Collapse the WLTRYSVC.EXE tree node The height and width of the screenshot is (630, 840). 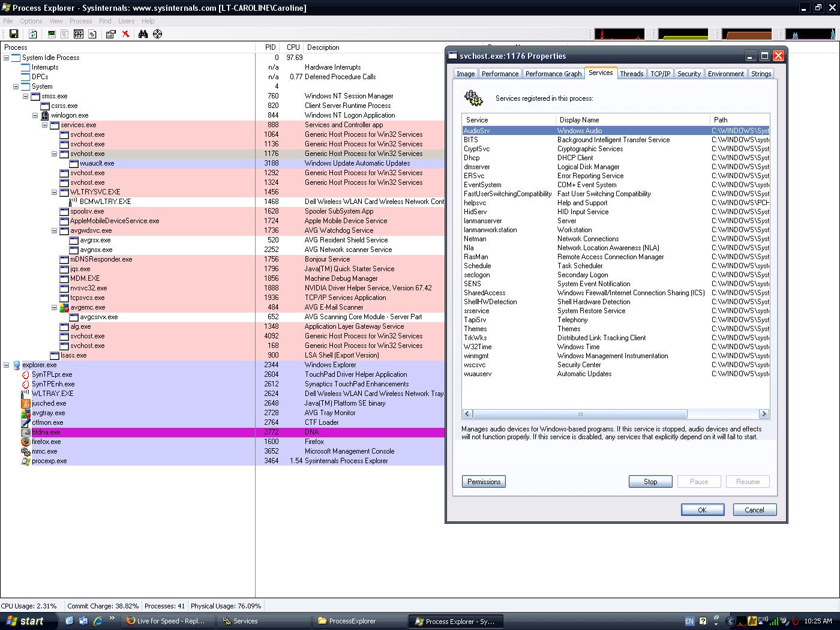pyautogui.click(x=55, y=192)
